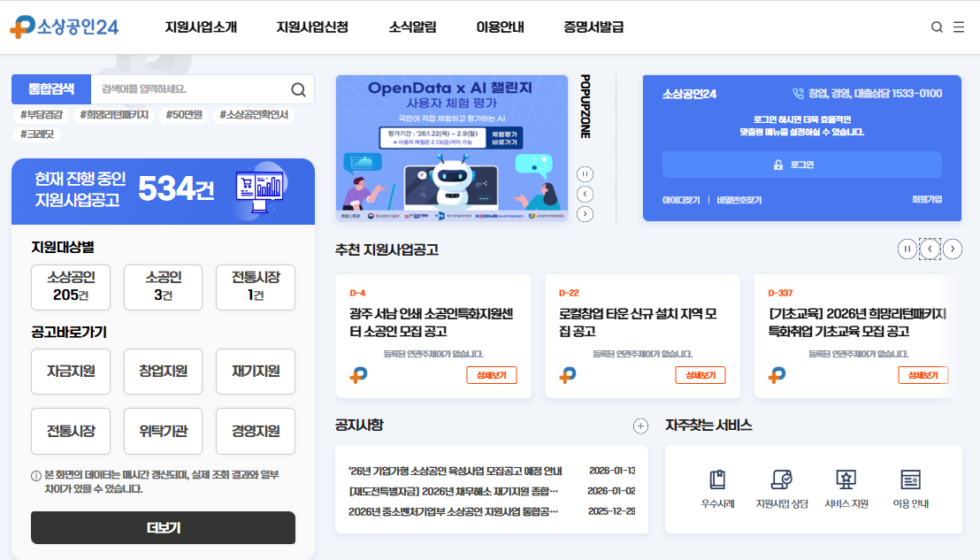Click 더보기 under the support programs panel
The image size is (980, 560).
(x=162, y=527)
